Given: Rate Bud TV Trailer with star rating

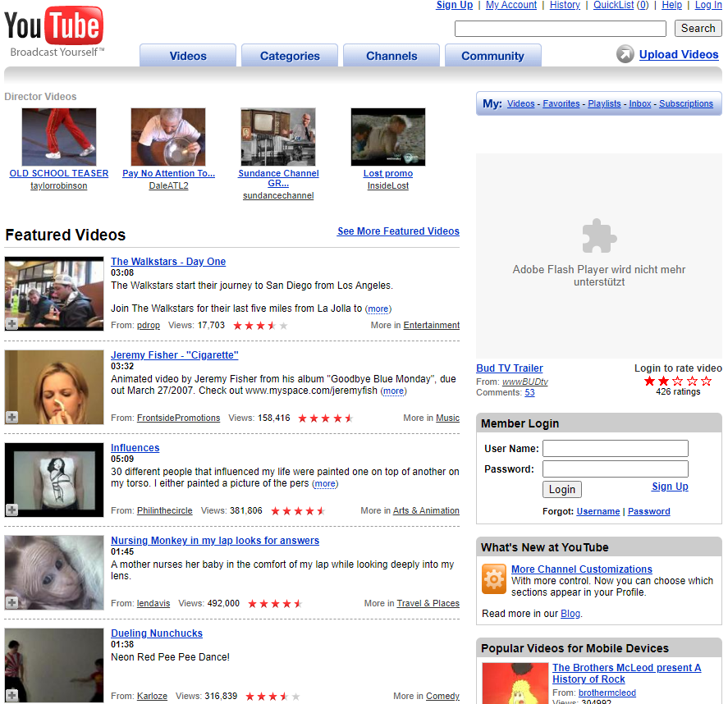Looking at the screenshot, I should tap(678, 381).
